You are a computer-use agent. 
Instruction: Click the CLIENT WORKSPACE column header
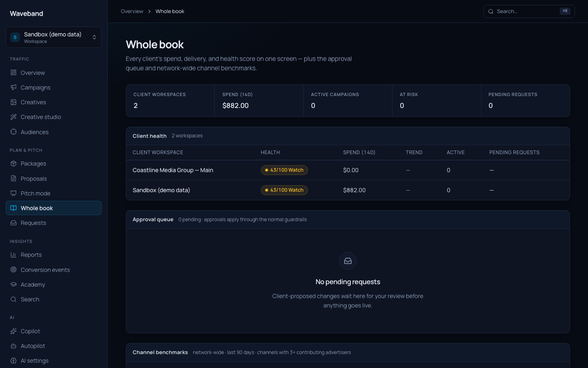coord(158,153)
